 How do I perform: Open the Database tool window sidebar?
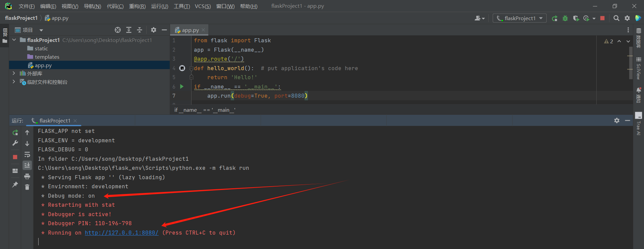click(x=639, y=38)
